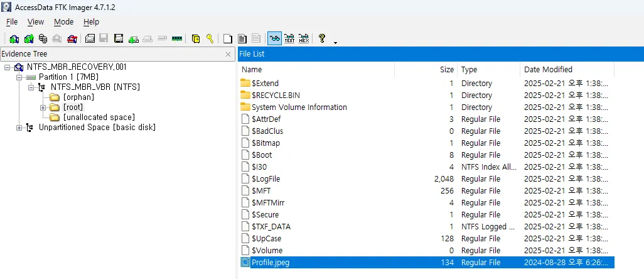The image size is (644, 279).
Task: Select NTFS_MBR_RECOVERY.001 in Evidence Tree
Action: (77, 67)
